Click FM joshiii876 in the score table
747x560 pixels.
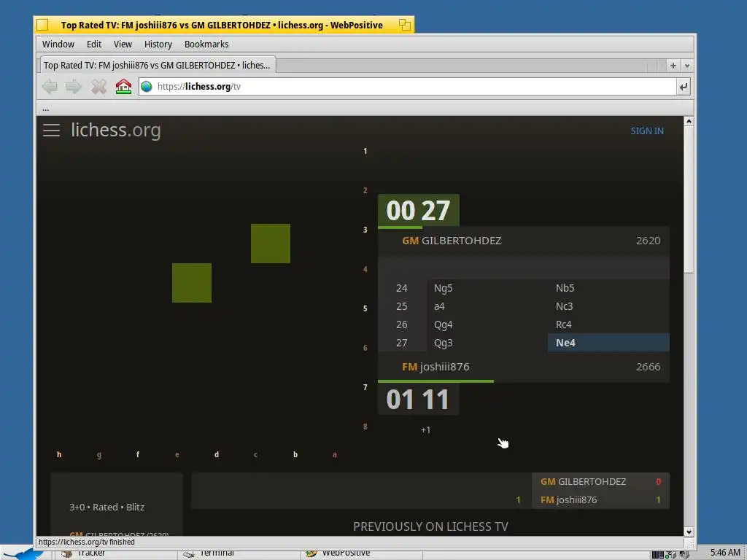point(568,500)
